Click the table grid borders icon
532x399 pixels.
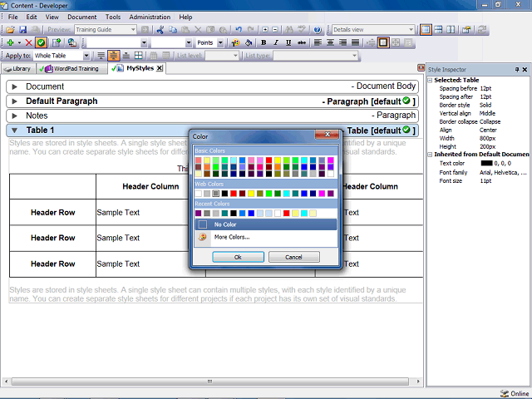139,56
